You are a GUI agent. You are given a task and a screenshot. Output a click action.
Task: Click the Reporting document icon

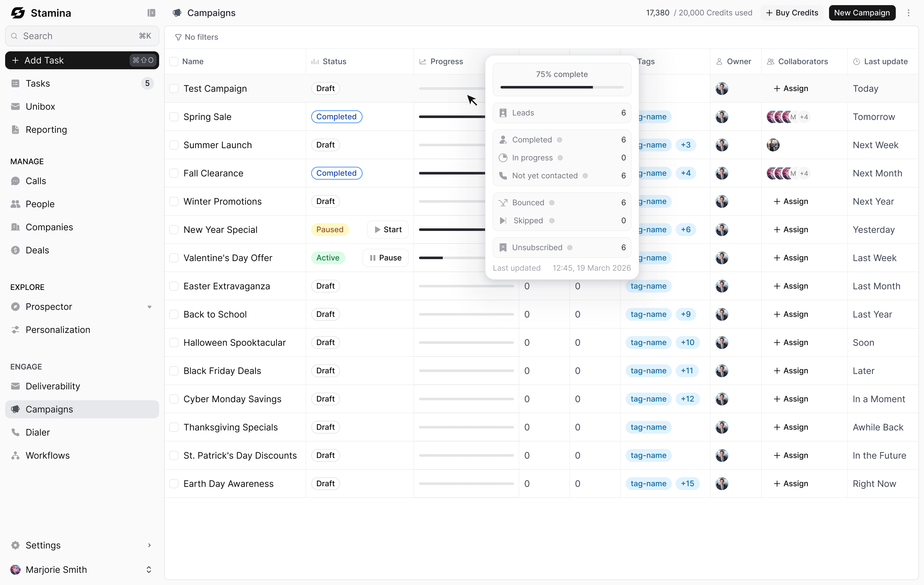[x=15, y=130]
